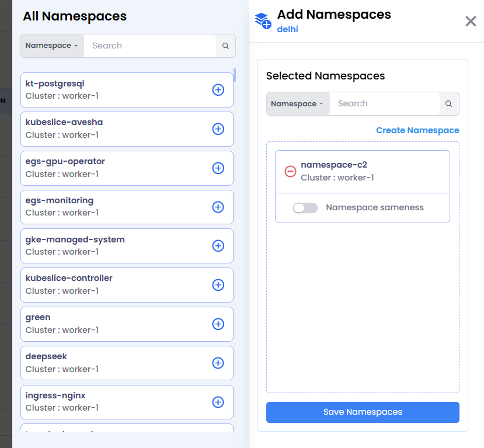Remove namespace-c2 using the red minus icon
The image size is (484, 448).
point(290,171)
